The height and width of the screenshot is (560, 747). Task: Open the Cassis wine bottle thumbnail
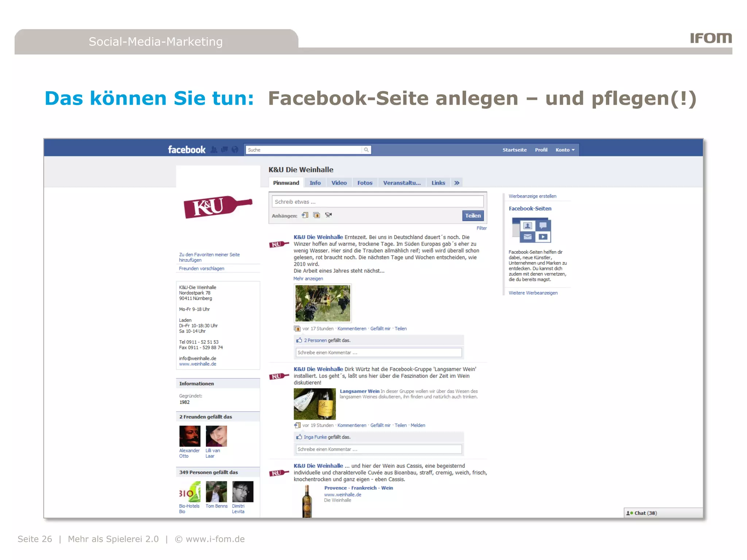tap(307, 501)
